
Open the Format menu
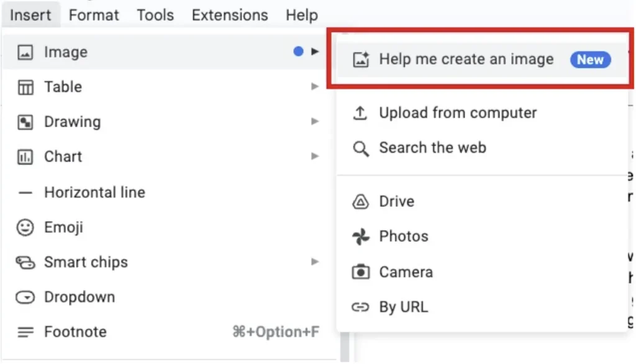(x=94, y=15)
